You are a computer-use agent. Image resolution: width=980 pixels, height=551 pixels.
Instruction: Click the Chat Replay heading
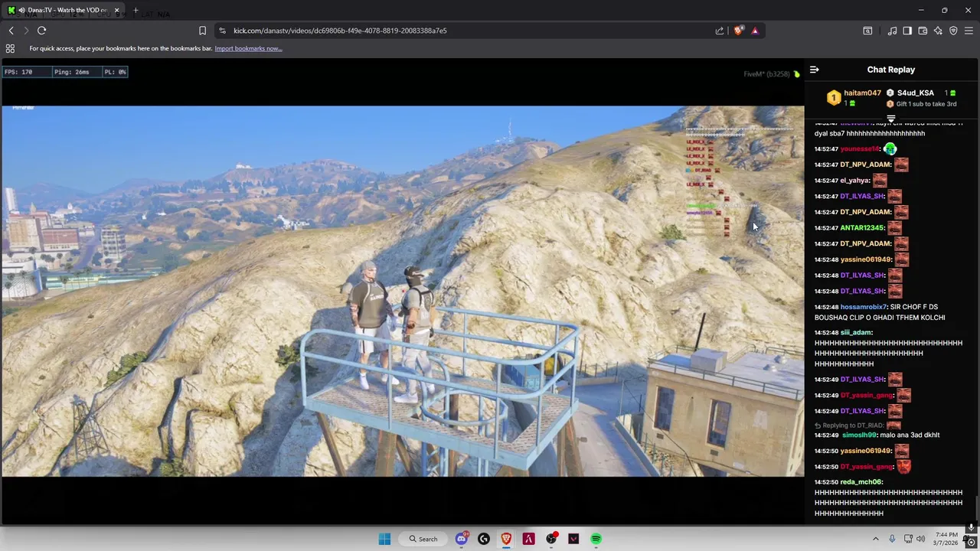(891, 70)
